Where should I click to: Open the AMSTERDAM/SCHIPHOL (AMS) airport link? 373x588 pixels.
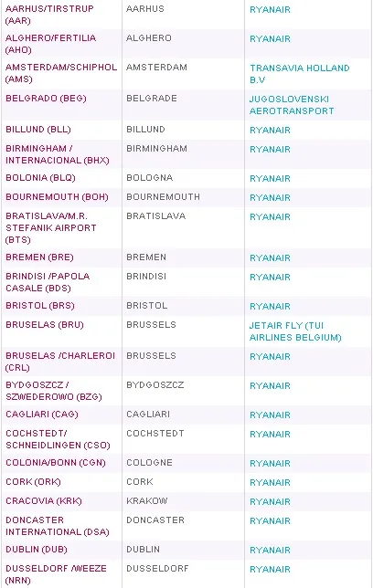point(61,73)
